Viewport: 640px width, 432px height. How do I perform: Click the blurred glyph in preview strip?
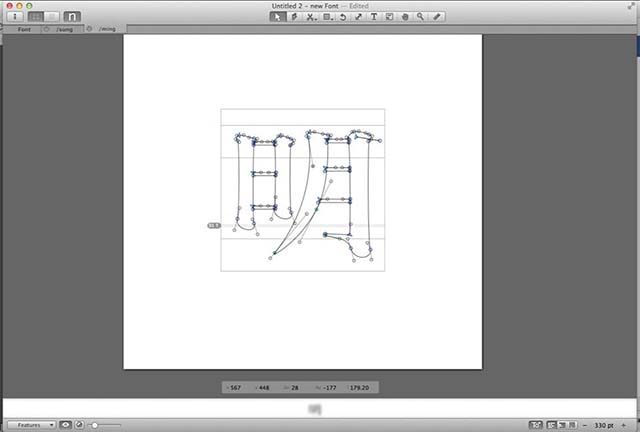[x=315, y=409]
